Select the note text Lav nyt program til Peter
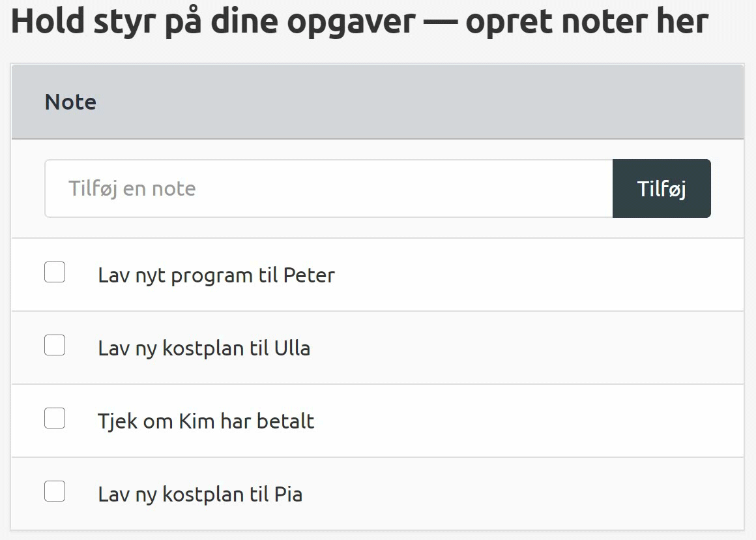Image resolution: width=756 pixels, height=540 pixels. coord(216,275)
